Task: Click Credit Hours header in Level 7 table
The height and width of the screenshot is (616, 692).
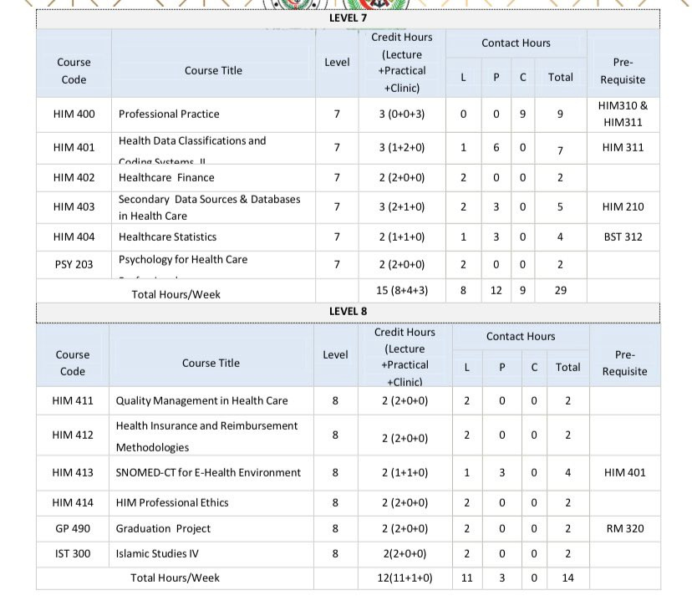Action: click(x=402, y=63)
